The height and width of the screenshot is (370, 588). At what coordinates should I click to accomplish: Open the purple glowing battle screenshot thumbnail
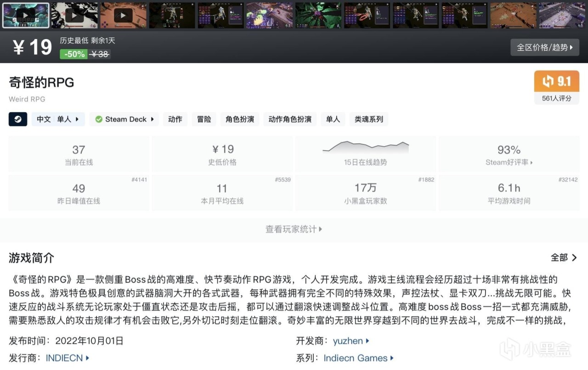point(270,16)
